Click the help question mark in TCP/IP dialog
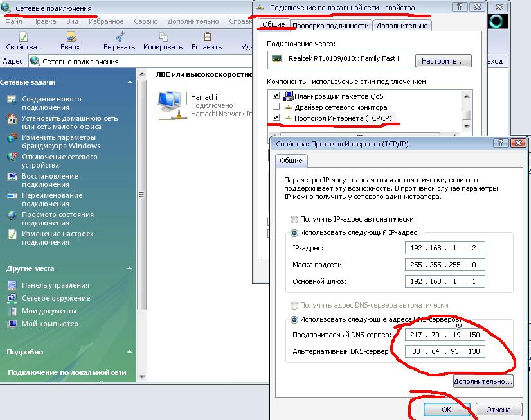This screenshot has width=531, height=420. tap(500, 143)
